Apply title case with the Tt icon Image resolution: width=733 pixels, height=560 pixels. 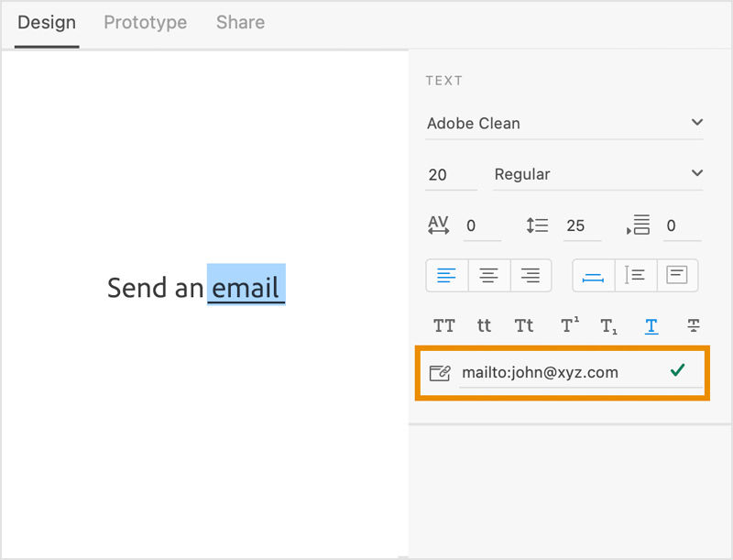pos(523,325)
